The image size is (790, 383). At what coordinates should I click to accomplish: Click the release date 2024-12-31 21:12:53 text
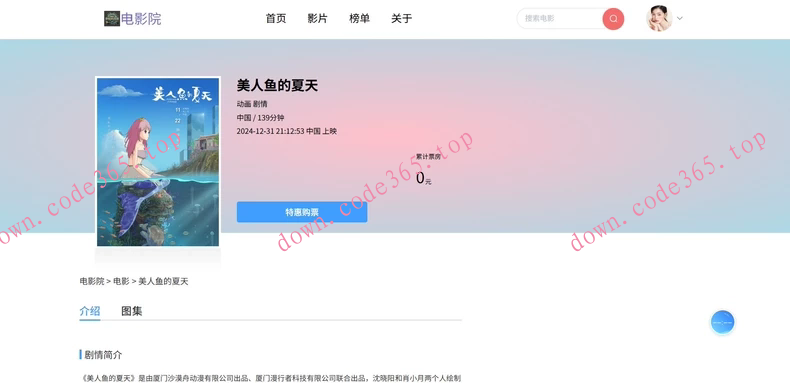[x=271, y=132]
